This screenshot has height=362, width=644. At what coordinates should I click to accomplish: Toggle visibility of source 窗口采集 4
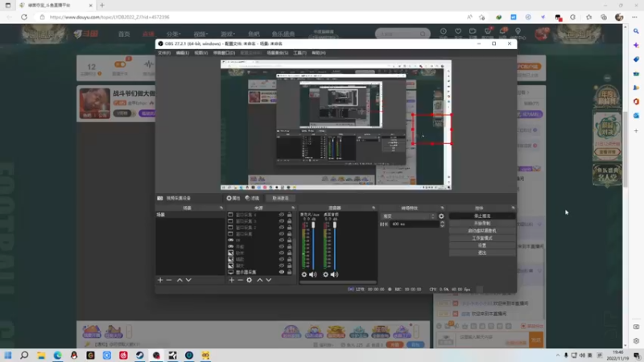[x=281, y=215]
